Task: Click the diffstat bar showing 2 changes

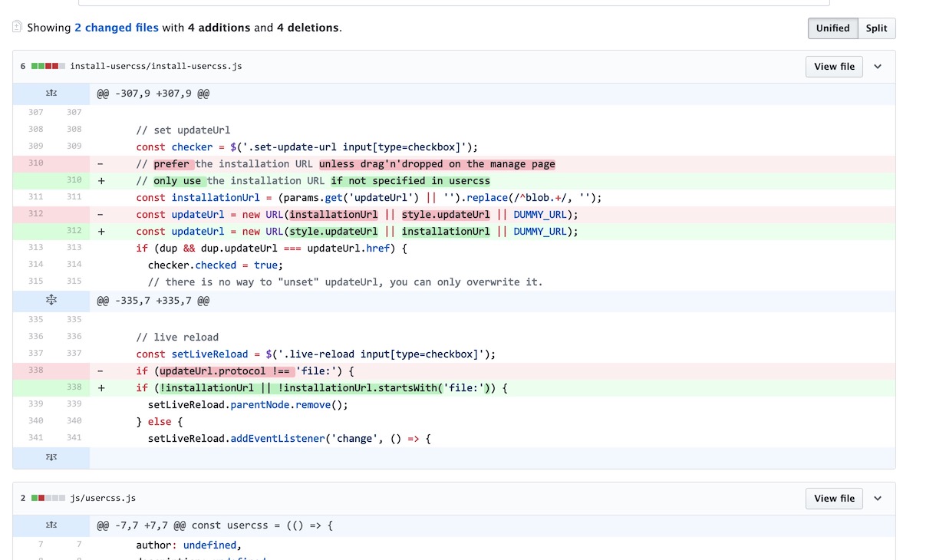Action: coord(48,499)
